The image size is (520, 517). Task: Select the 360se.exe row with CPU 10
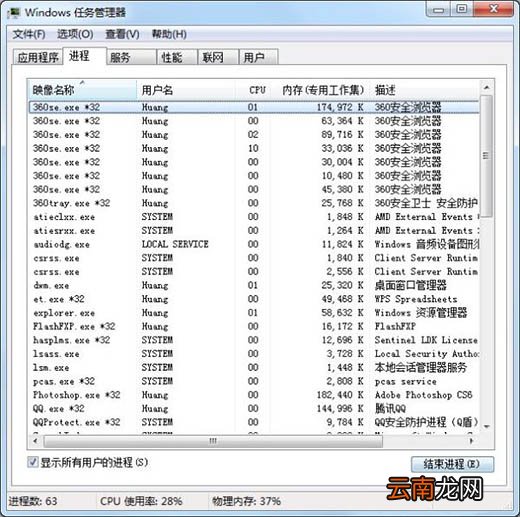pos(254,148)
